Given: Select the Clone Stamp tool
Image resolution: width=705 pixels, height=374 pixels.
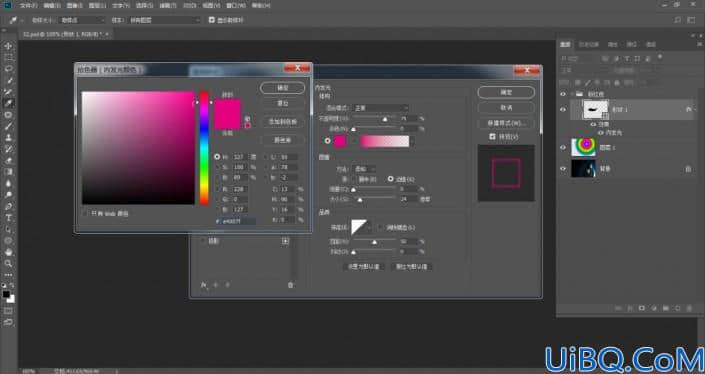Looking at the screenshot, I should pyautogui.click(x=8, y=138).
